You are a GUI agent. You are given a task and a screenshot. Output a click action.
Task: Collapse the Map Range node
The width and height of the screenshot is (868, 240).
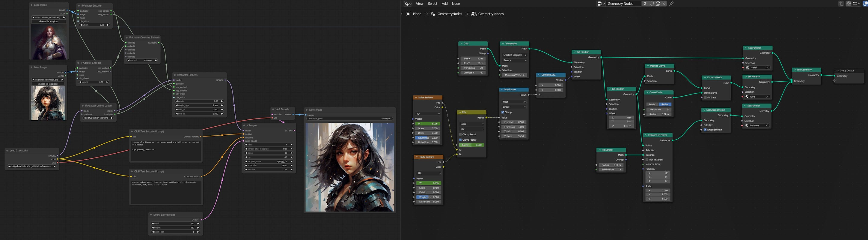(x=502, y=90)
